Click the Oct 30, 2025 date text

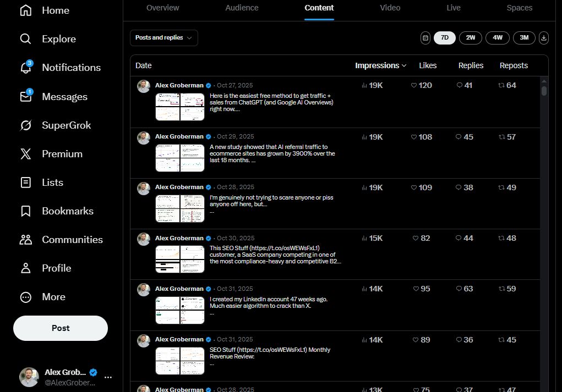[x=236, y=238]
